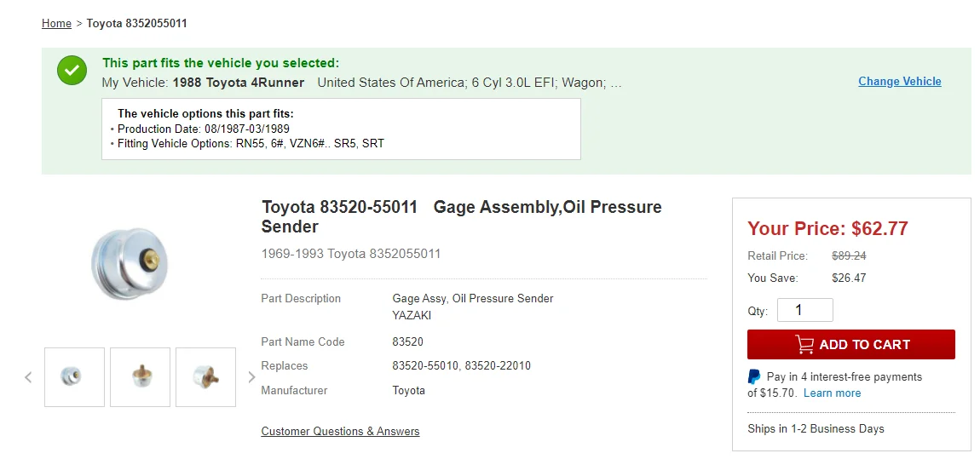Click the vehicle options fitment box
Image resolution: width=980 pixels, height=459 pixels.
tap(341, 129)
